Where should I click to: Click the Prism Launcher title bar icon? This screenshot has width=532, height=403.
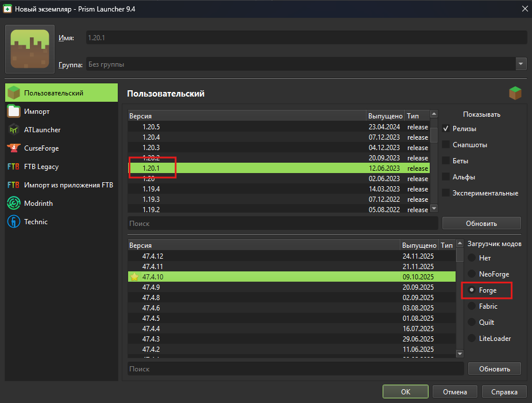tap(7, 9)
